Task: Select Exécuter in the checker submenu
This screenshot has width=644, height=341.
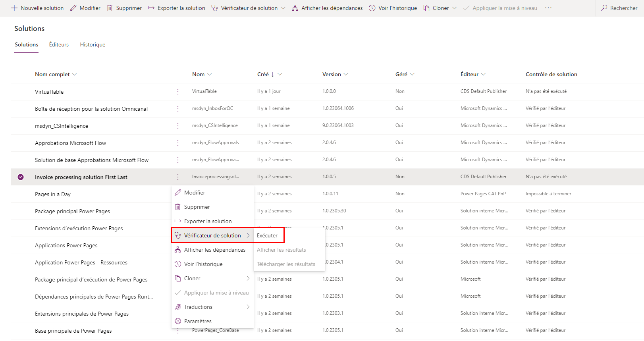Action: [267, 235]
